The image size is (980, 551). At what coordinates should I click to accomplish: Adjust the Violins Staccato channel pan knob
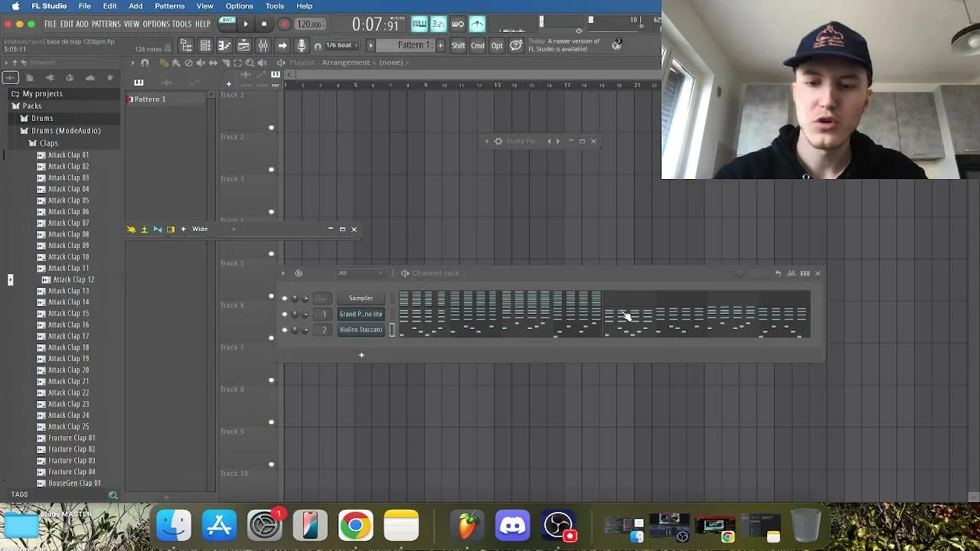[x=295, y=330]
